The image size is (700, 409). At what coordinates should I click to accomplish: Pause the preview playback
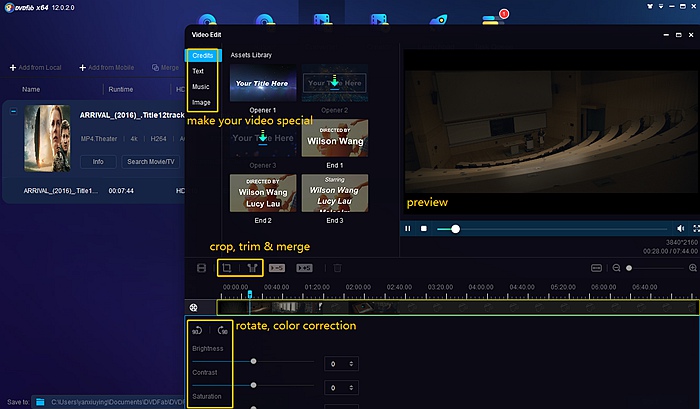[x=408, y=229]
